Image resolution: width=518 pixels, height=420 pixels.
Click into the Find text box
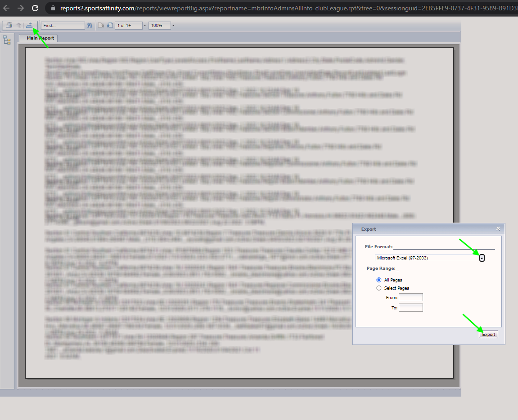click(x=63, y=26)
